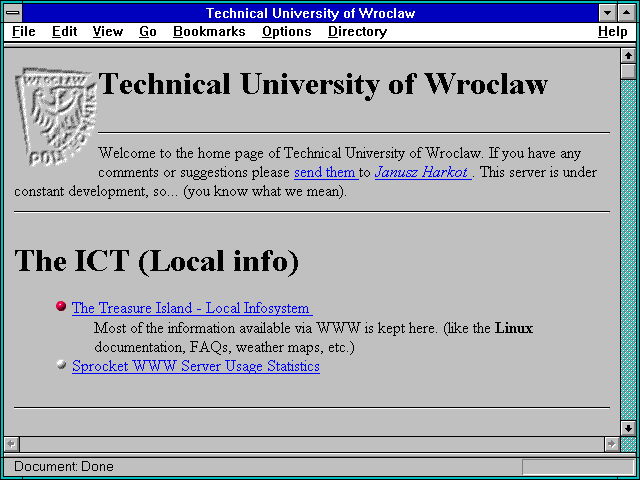Click the vertical scrollbar track below thumb
This screenshot has height=480, width=640.
[628, 250]
